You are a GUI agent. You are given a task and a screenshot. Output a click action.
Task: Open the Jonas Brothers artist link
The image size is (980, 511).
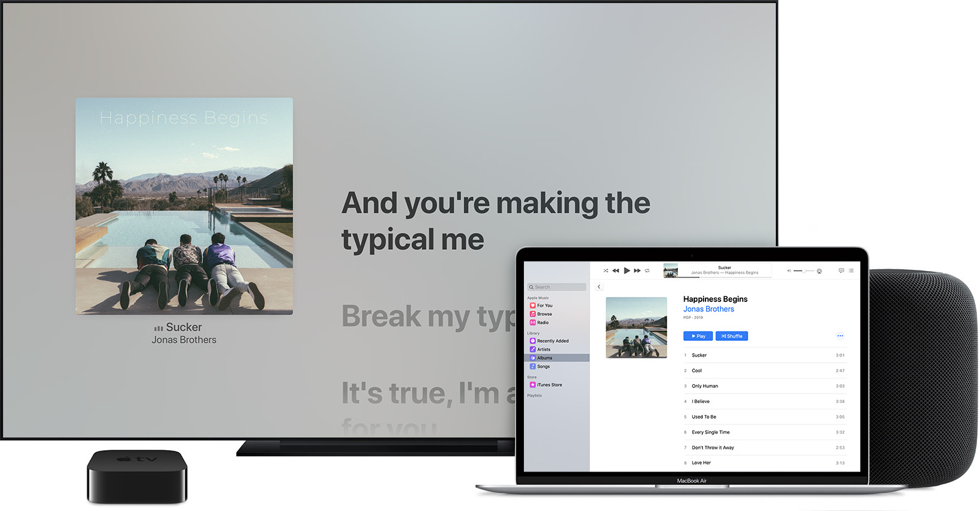(709, 309)
